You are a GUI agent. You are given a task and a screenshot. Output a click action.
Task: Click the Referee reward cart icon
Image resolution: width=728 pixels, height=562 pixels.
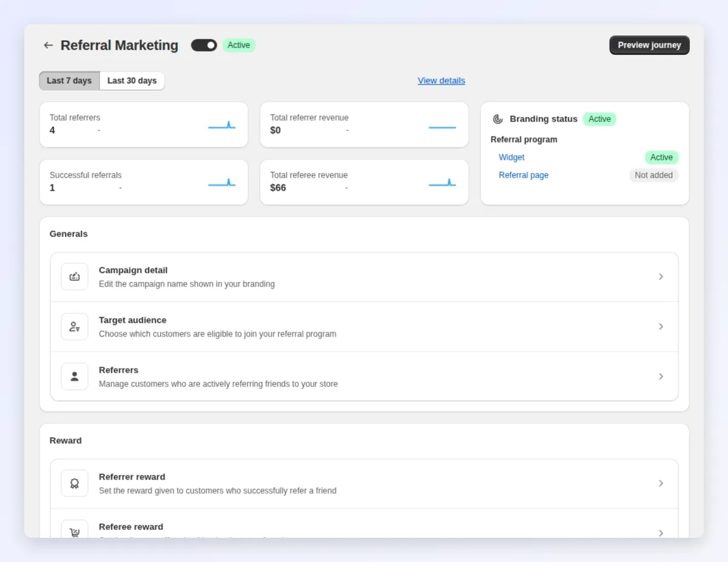75,529
